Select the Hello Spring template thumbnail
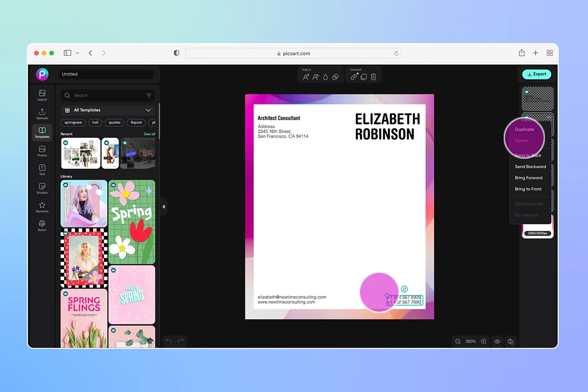 tap(131, 294)
